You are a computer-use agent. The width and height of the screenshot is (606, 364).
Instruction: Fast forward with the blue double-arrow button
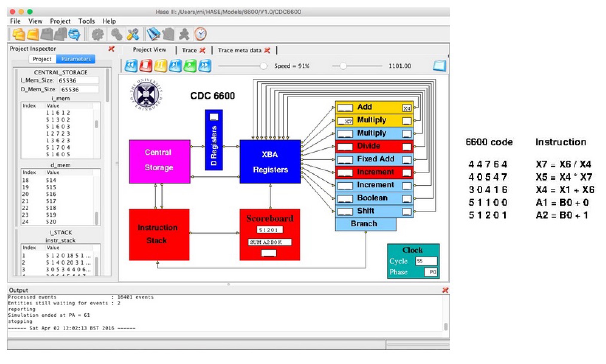click(x=205, y=66)
